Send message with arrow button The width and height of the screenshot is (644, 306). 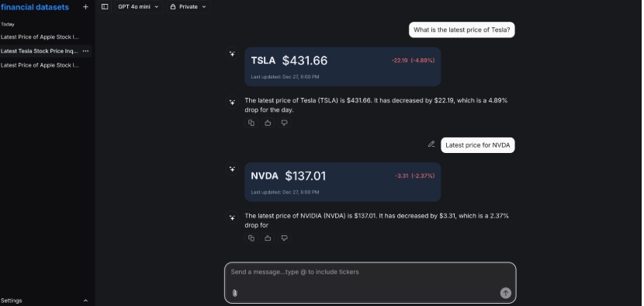coord(506,293)
